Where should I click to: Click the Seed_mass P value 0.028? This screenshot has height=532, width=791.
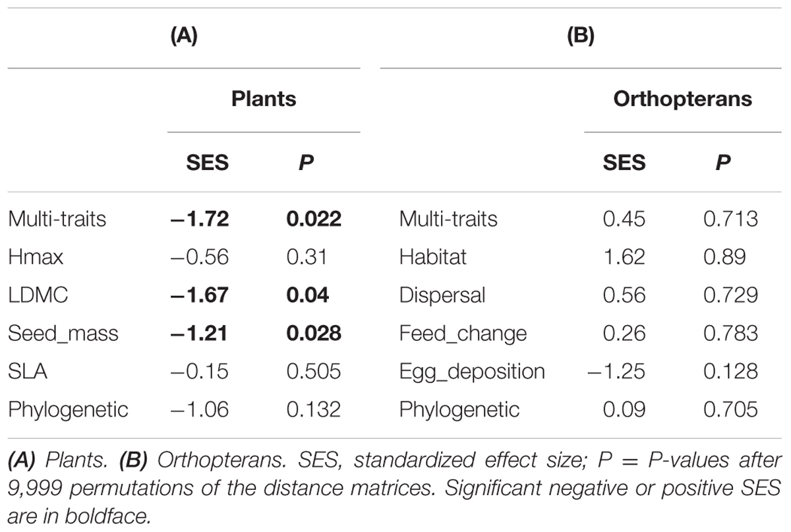[314, 333]
